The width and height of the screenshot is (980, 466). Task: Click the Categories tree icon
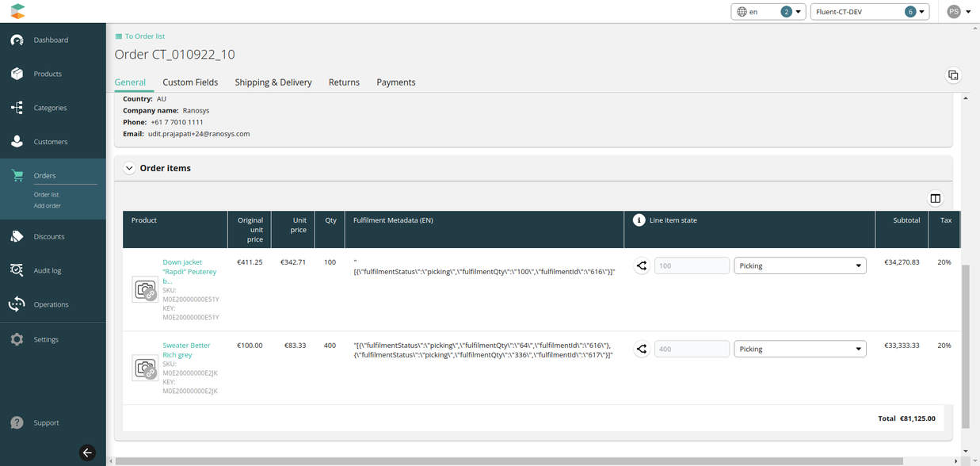pyautogui.click(x=17, y=108)
